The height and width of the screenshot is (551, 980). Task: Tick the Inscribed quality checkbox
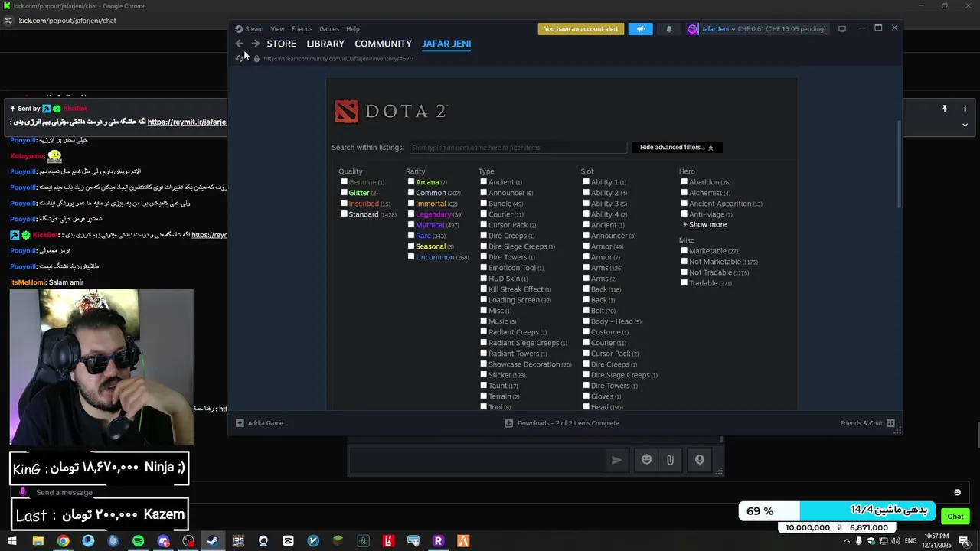point(344,203)
